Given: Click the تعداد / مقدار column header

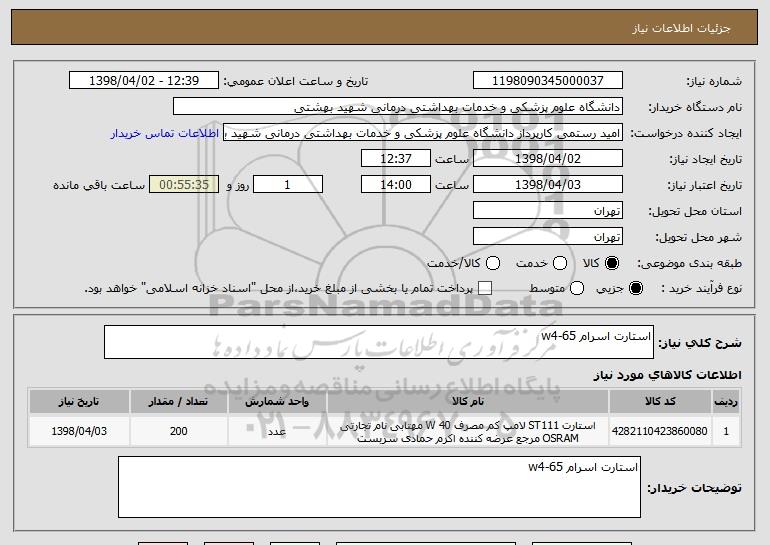Looking at the screenshot, I should (179, 402).
